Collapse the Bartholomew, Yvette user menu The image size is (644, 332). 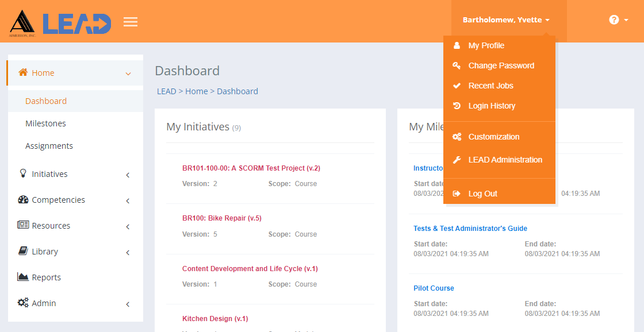coord(506,20)
